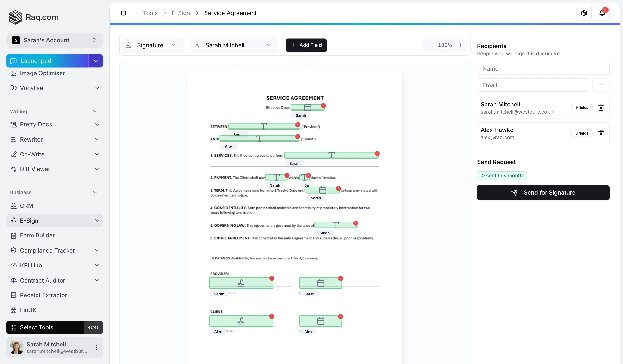The height and width of the screenshot is (364, 623).
Task: Open the Sarah's Account switcher
Action: pyautogui.click(x=54, y=40)
